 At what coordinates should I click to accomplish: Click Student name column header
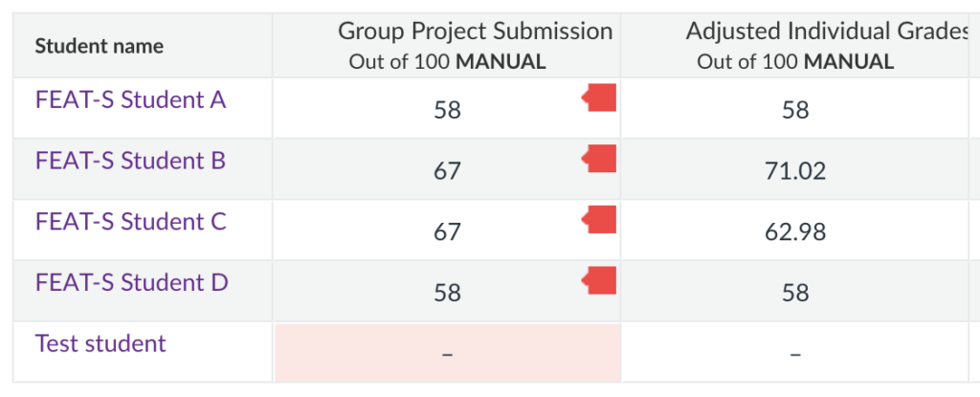pos(100,46)
